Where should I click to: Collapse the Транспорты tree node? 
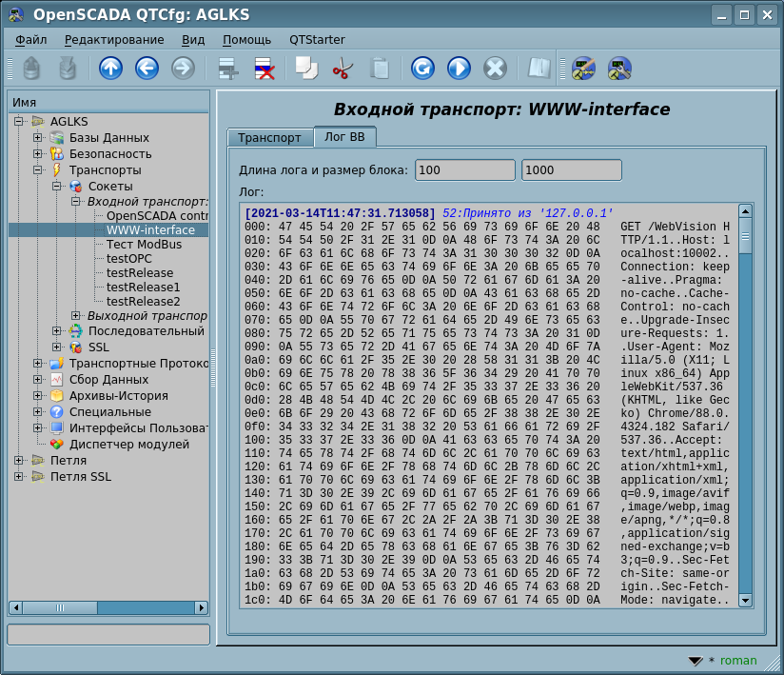click(37, 169)
